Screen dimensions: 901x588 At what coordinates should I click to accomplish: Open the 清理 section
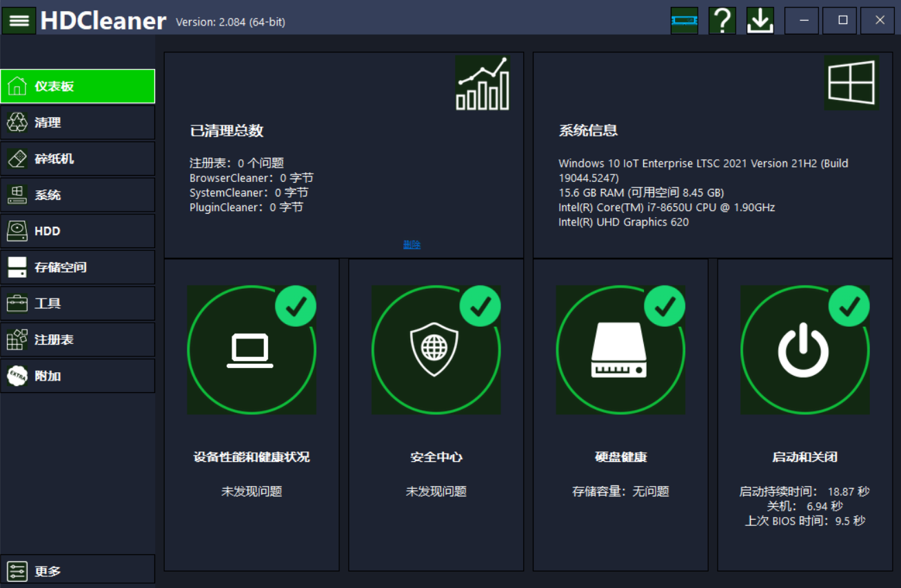click(x=78, y=123)
